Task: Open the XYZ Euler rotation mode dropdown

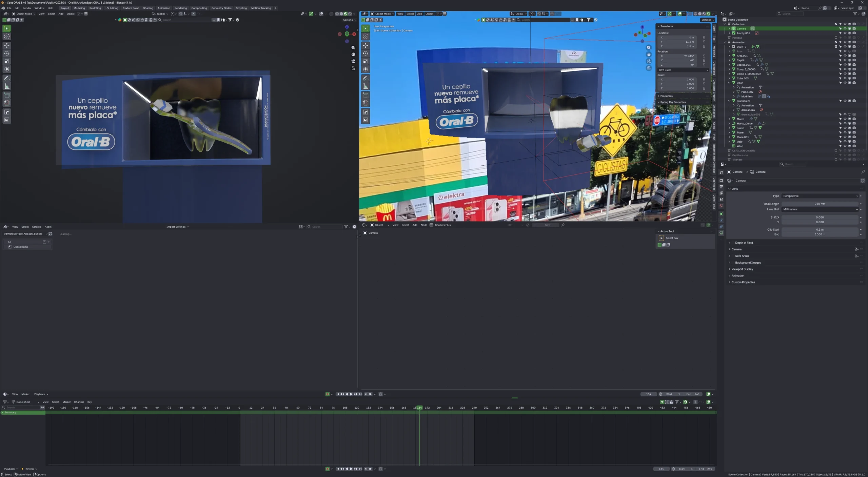Action: [x=683, y=70]
